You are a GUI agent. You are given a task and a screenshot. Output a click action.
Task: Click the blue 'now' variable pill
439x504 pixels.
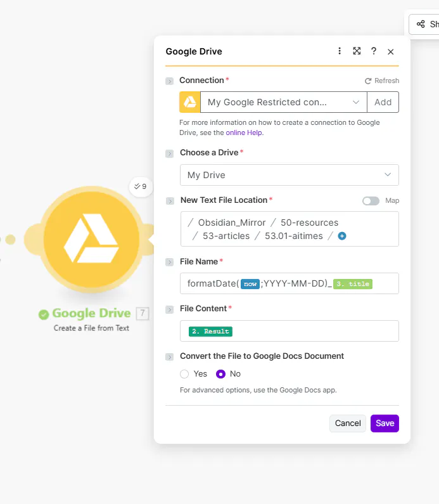pos(250,284)
